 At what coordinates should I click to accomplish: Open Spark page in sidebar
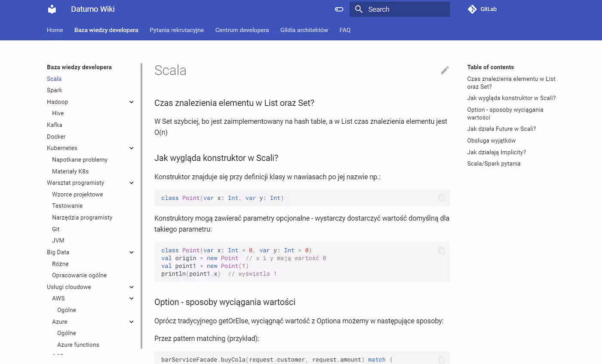pyautogui.click(x=55, y=90)
